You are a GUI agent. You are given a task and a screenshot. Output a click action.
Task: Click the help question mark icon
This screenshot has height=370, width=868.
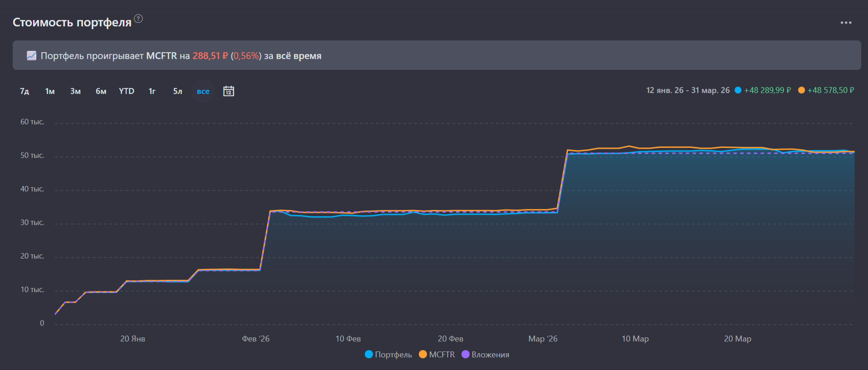coord(138,19)
